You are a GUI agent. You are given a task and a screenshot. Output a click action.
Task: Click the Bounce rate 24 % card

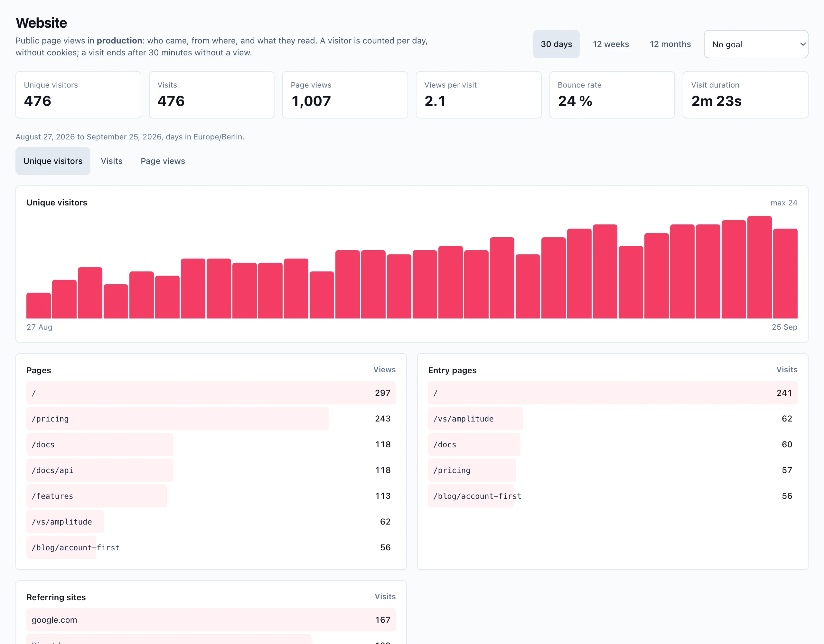click(612, 95)
